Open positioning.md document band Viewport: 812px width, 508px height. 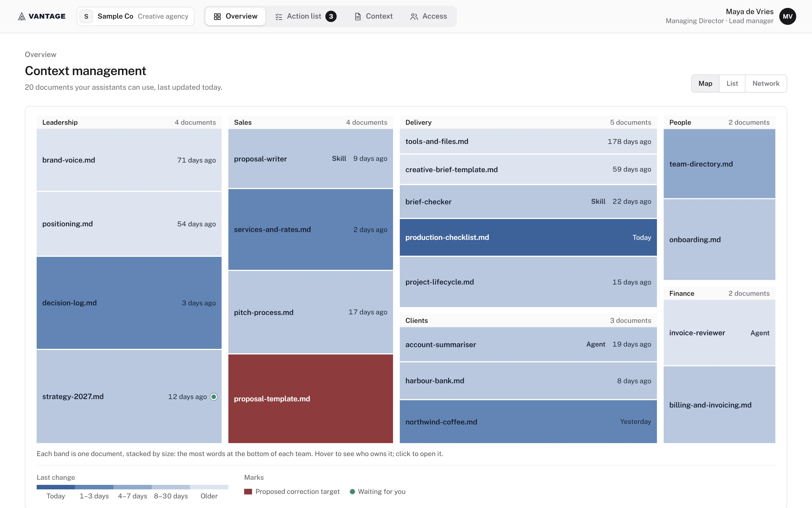(x=129, y=224)
